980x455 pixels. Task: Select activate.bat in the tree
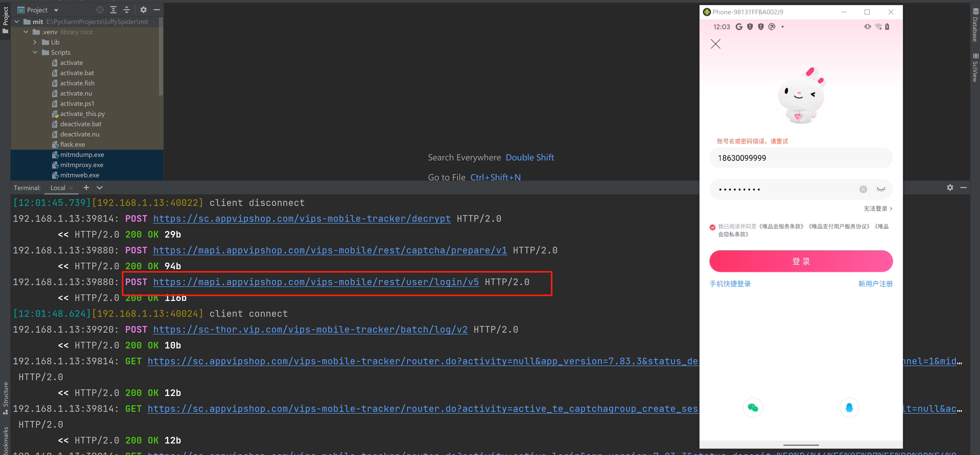[77, 73]
